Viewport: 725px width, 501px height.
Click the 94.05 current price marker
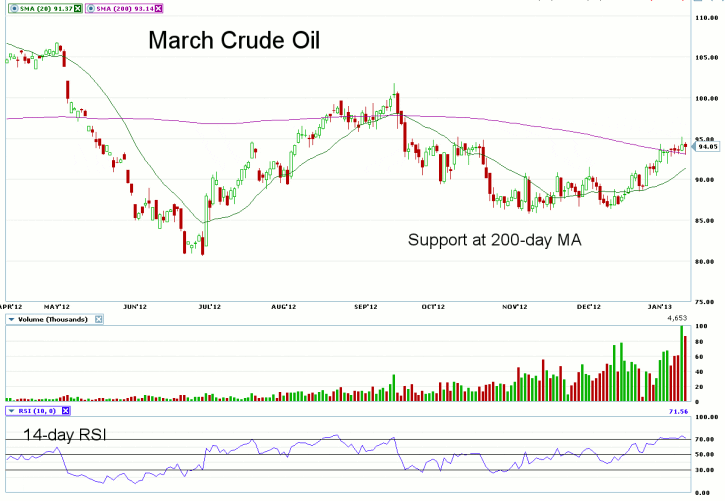(x=706, y=146)
